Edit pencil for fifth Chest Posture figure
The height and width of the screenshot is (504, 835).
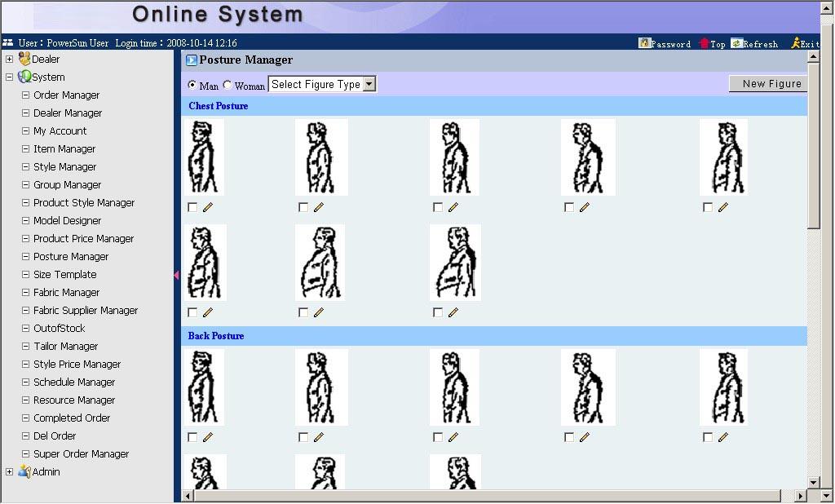click(722, 207)
